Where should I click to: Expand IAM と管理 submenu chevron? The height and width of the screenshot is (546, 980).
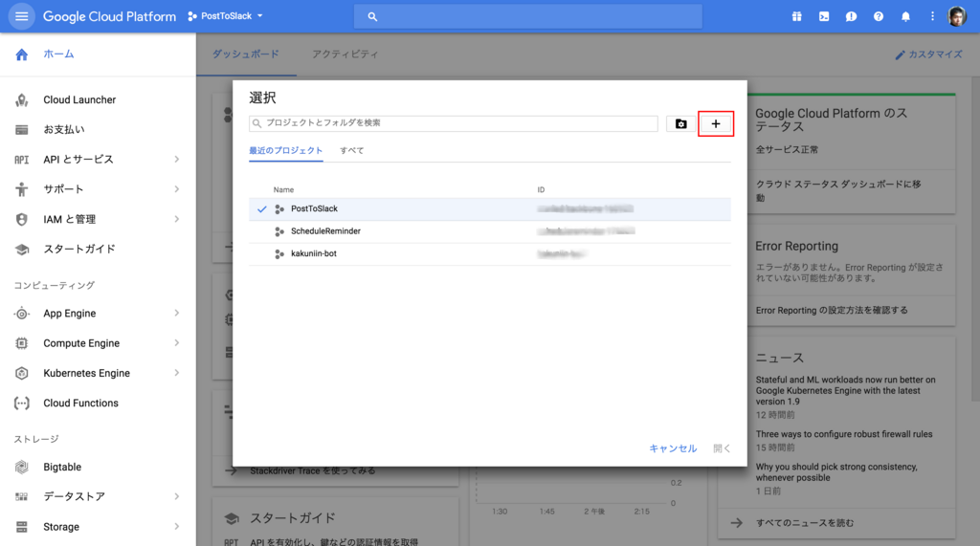(x=177, y=219)
